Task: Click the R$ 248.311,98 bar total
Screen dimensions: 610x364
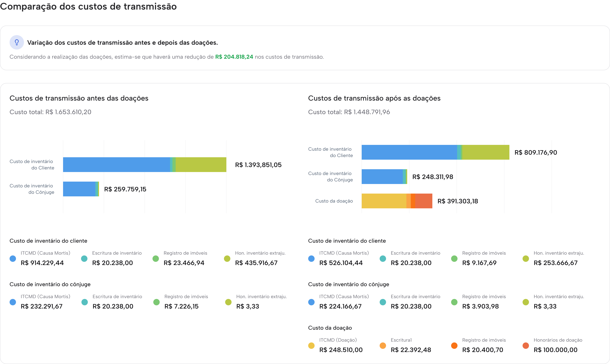Action: 433,177
